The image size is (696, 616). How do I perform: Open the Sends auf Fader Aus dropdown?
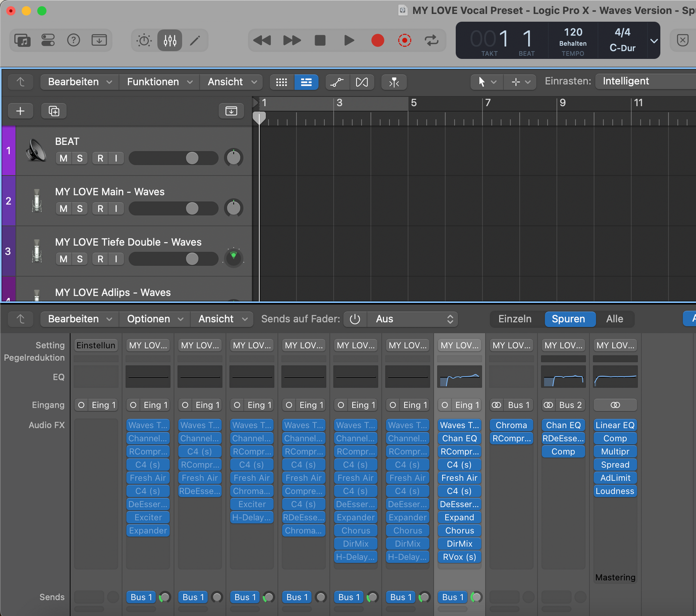pos(413,319)
